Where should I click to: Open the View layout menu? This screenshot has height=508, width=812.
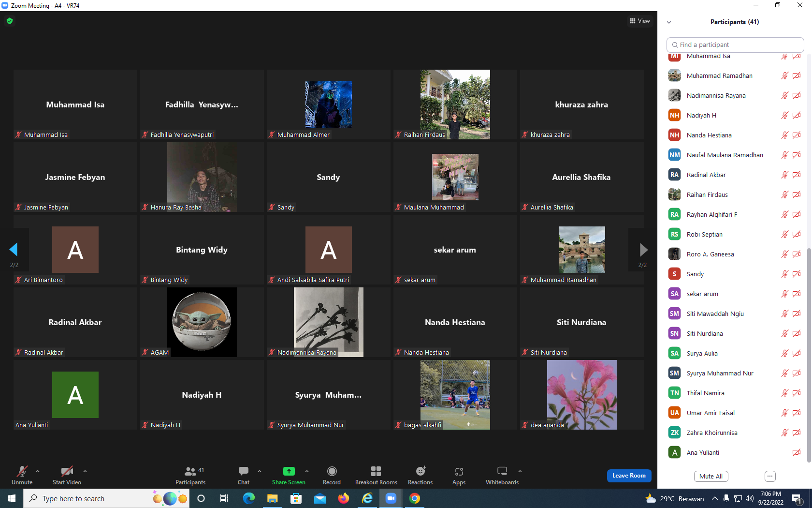click(x=640, y=21)
